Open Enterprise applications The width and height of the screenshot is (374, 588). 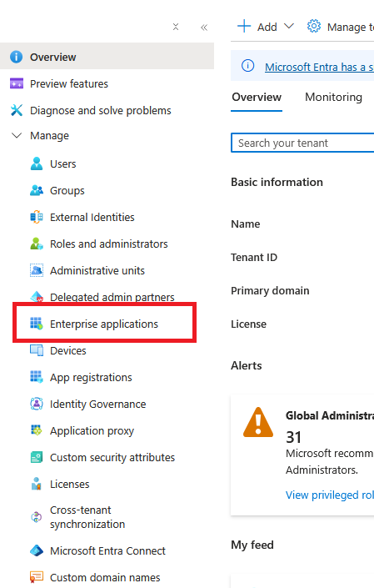point(104,324)
